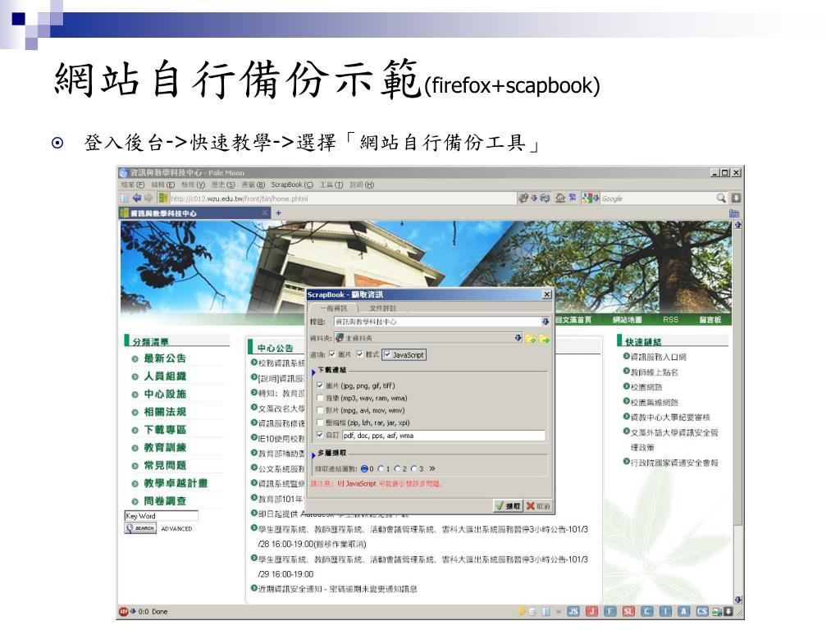840x630 pixels.
Task: Click the home icon in navigation toolbar
Action: tap(560, 199)
